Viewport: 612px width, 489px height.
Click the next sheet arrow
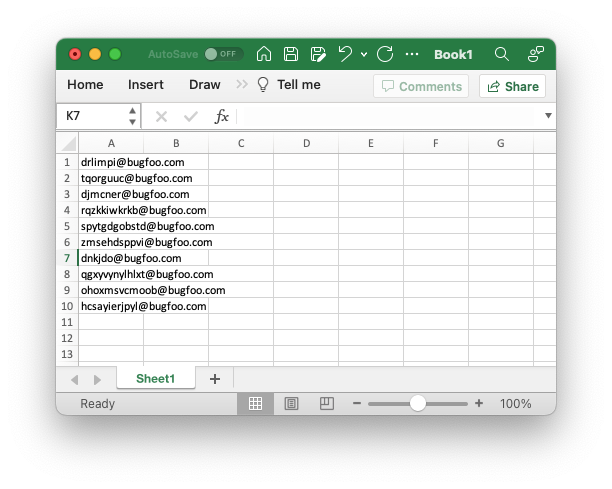(97, 379)
